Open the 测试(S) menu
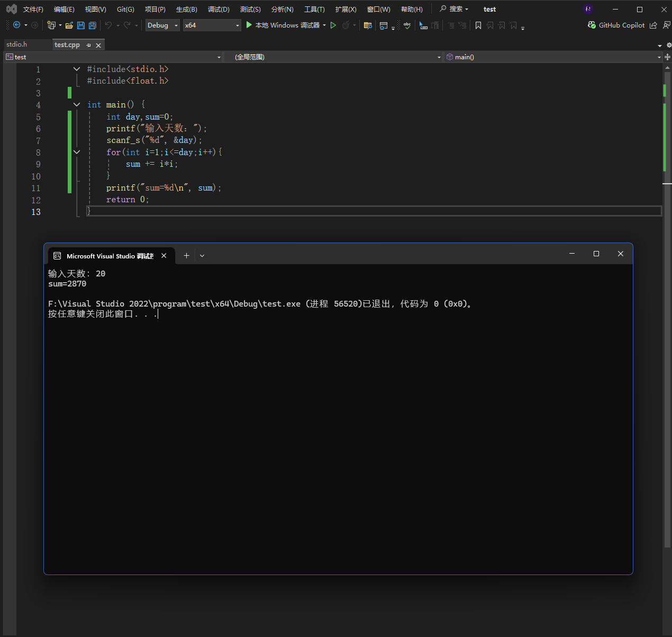The width and height of the screenshot is (672, 637). 250,9
